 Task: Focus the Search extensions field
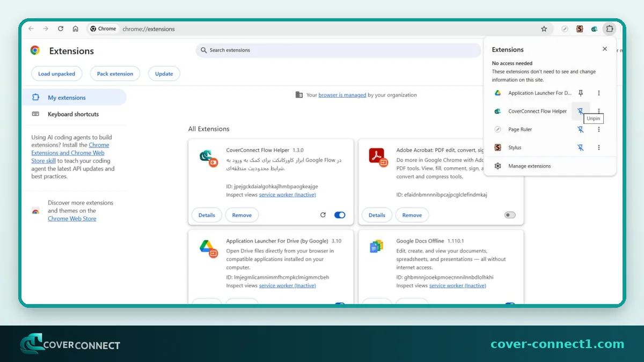tap(339, 50)
